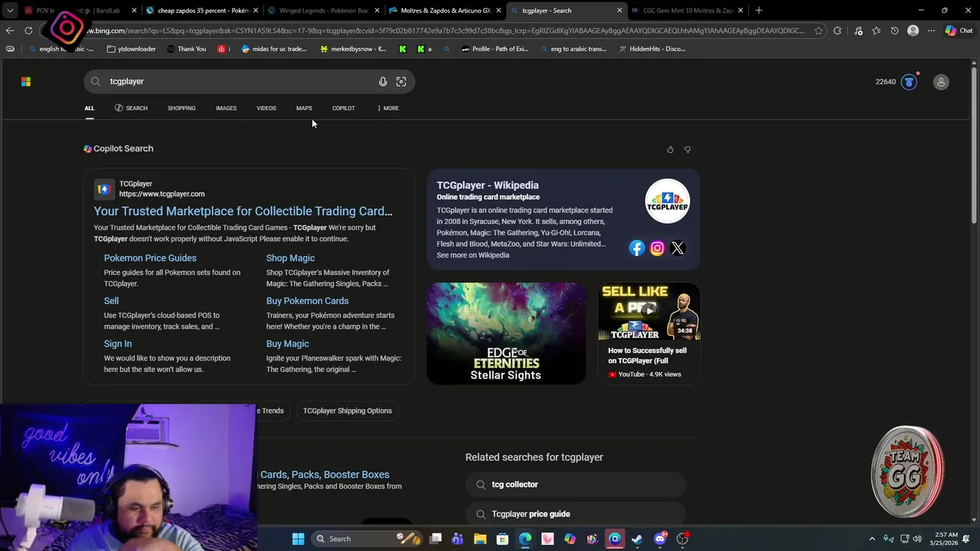Open the tab actions menu at top left
Image resolution: width=980 pixels, height=551 pixels.
tap(10, 10)
